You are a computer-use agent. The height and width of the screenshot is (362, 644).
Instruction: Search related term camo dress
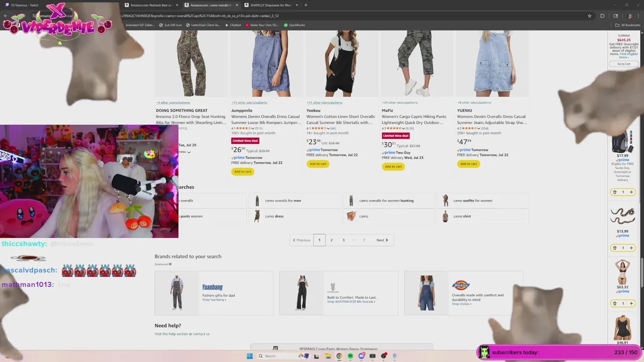[x=295, y=216]
